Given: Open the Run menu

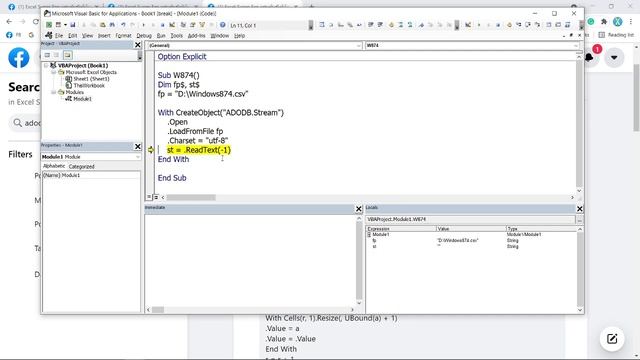Looking at the screenshot, I should 161,36.
